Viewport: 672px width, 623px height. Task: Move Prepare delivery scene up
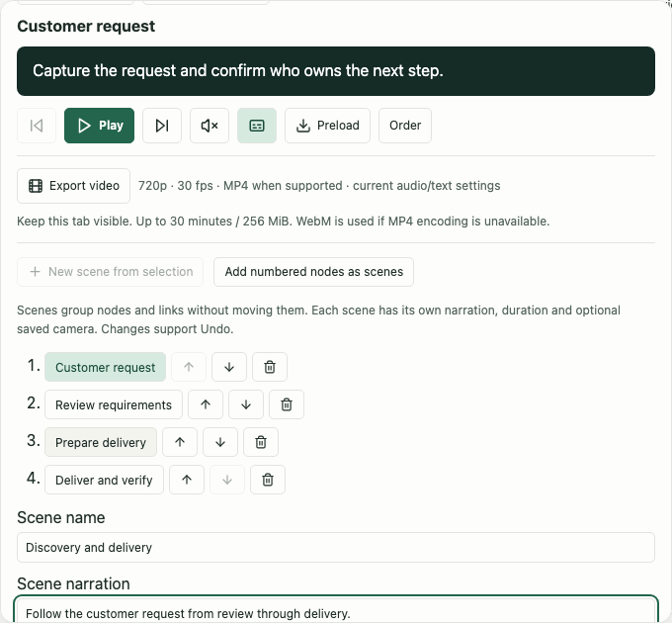(x=180, y=442)
